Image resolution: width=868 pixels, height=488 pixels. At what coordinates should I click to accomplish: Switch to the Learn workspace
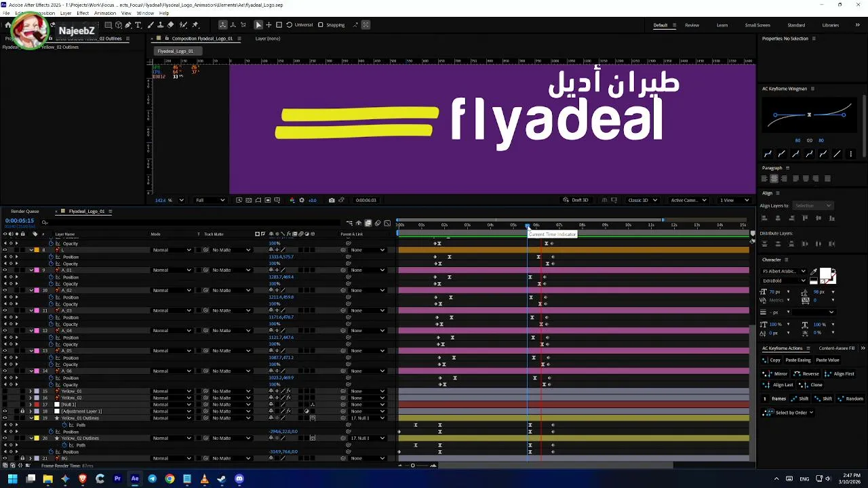(722, 25)
